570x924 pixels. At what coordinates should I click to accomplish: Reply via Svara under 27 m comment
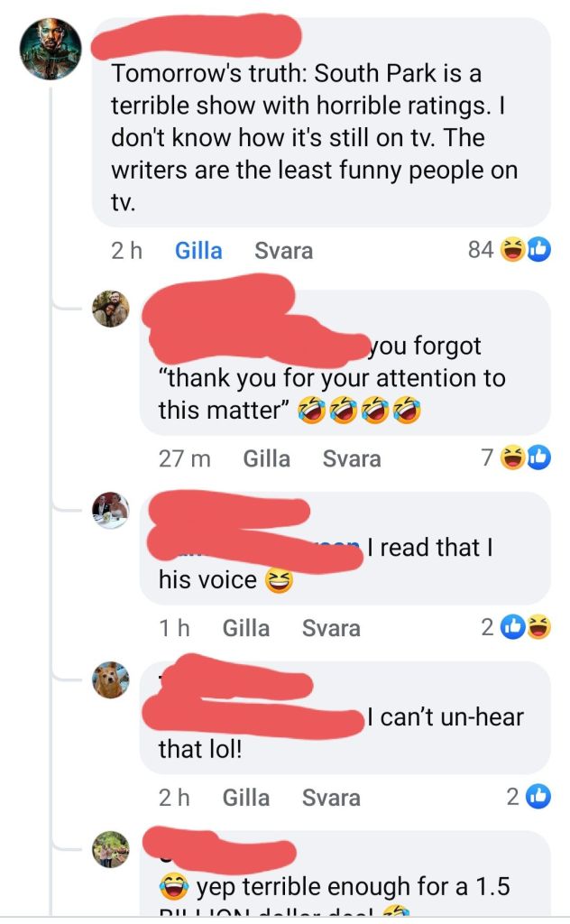pyautogui.click(x=352, y=458)
